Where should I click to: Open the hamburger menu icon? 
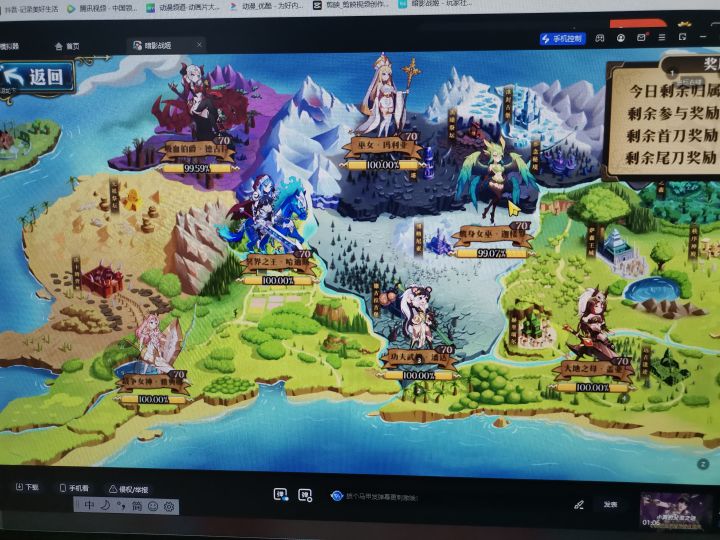pyautogui.click(x=662, y=37)
